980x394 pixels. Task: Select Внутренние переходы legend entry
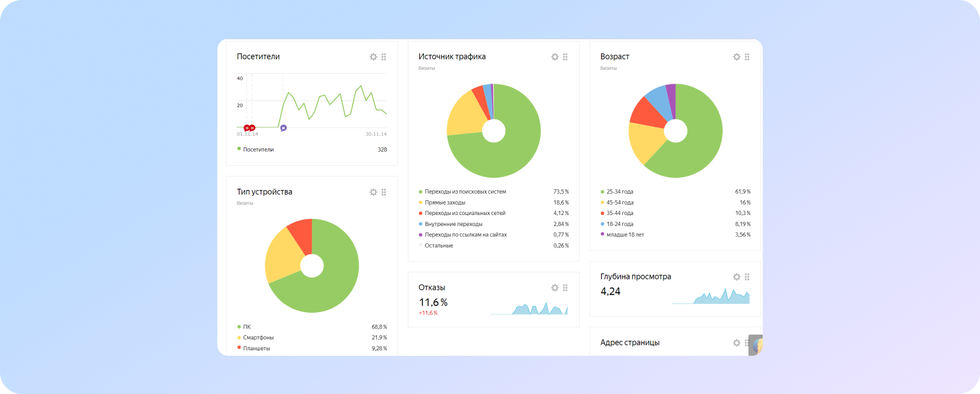pyautogui.click(x=494, y=224)
